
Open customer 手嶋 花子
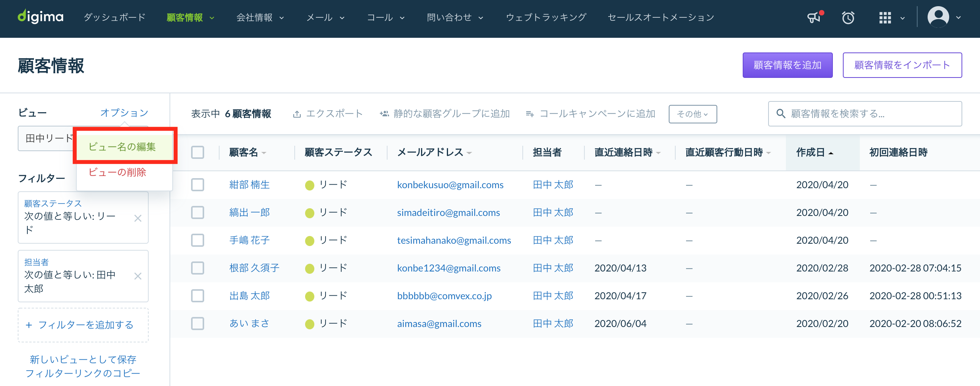pyautogui.click(x=250, y=240)
